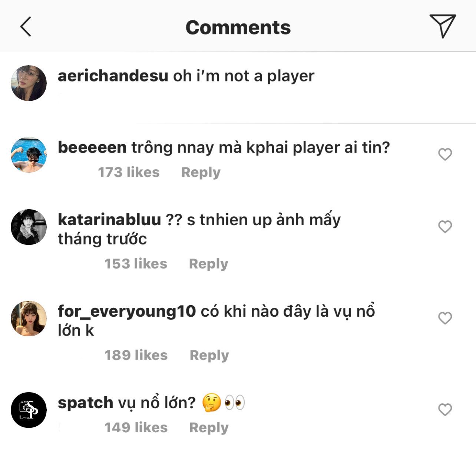Reply to spatch's comment

click(209, 427)
